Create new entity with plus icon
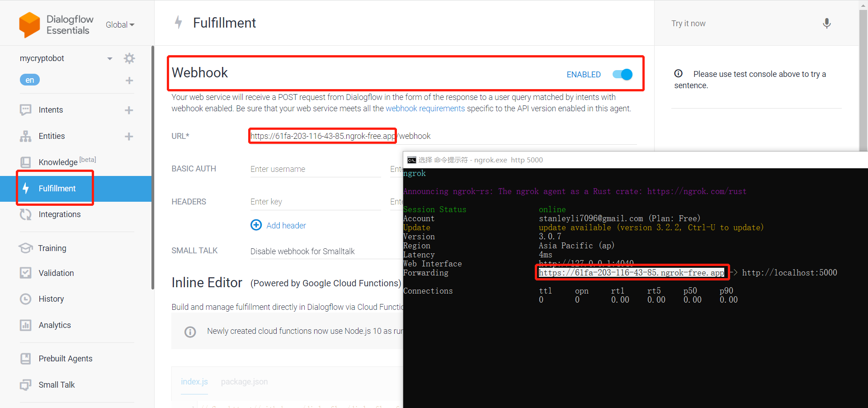The width and height of the screenshot is (868, 408). (x=129, y=137)
